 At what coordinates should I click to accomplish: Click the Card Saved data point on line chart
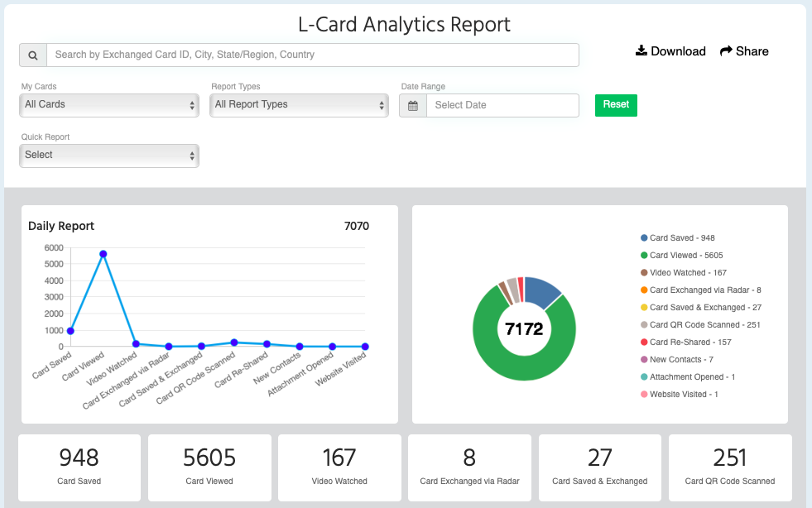[x=70, y=331]
